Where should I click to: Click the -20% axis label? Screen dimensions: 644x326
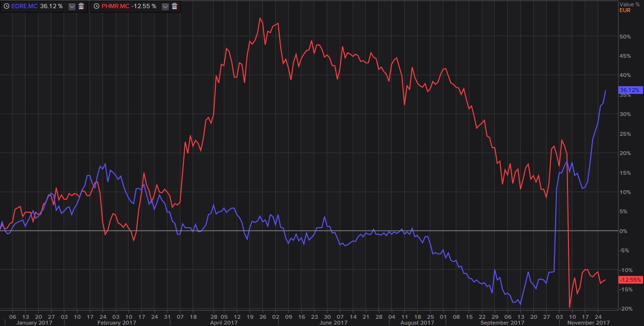tap(626, 309)
